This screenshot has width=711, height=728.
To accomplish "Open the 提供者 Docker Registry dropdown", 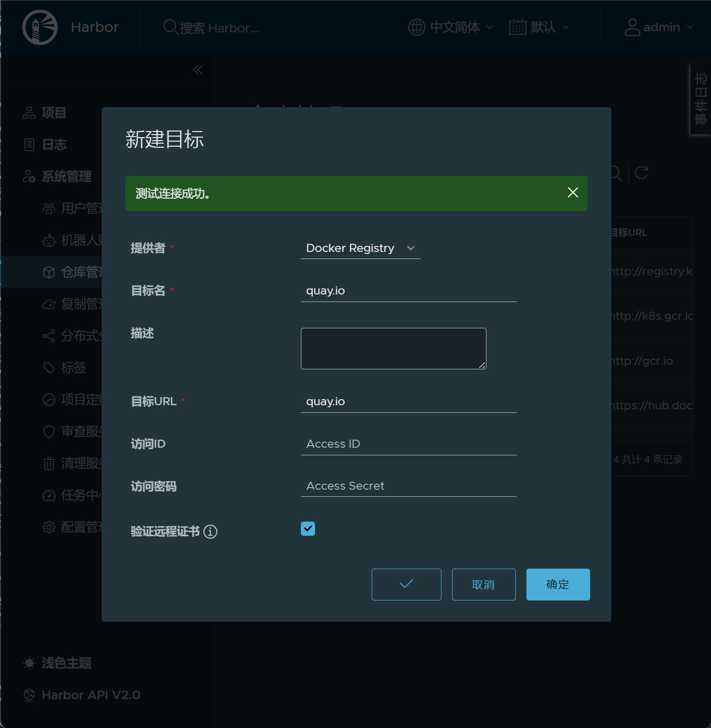I will [360, 248].
